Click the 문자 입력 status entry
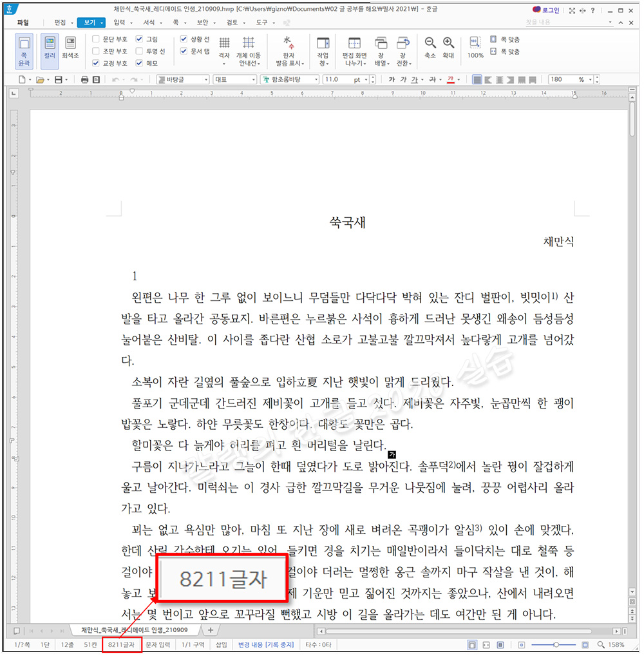Screen dimensions: 644x656 click(x=158, y=644)
